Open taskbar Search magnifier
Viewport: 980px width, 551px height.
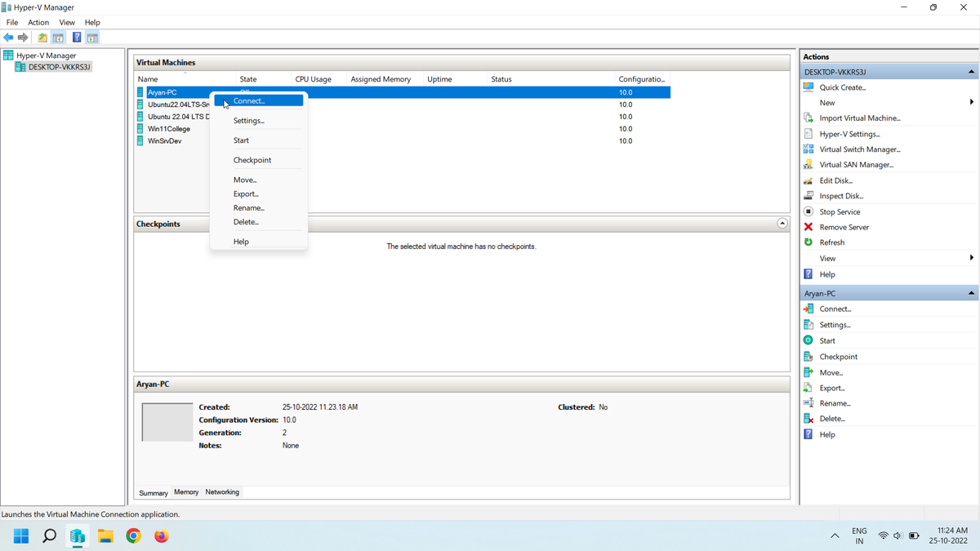(49, 536)
